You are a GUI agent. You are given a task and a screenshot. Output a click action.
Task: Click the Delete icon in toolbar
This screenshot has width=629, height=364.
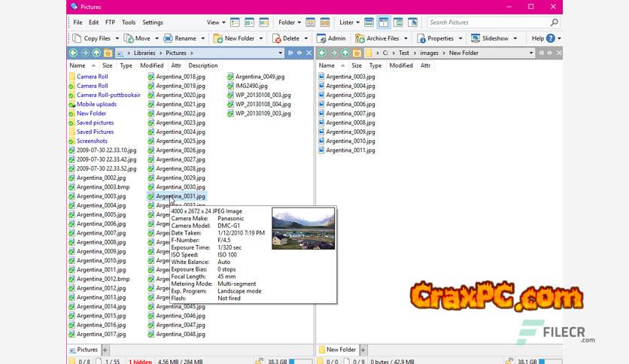coord(276,38)
